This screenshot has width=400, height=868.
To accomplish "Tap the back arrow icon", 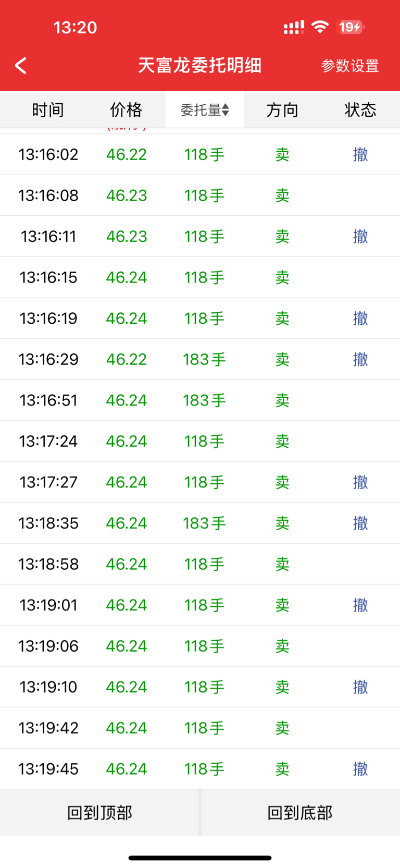I will click(x=21, y=66).
